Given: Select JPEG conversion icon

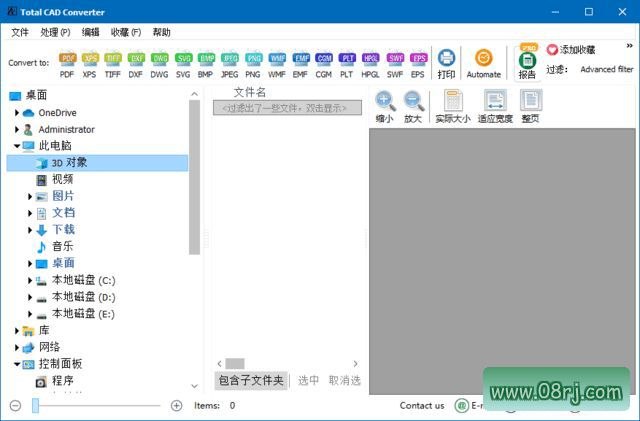Looking at the screenshot, I should pyautogui.click(x=229, y=65).
